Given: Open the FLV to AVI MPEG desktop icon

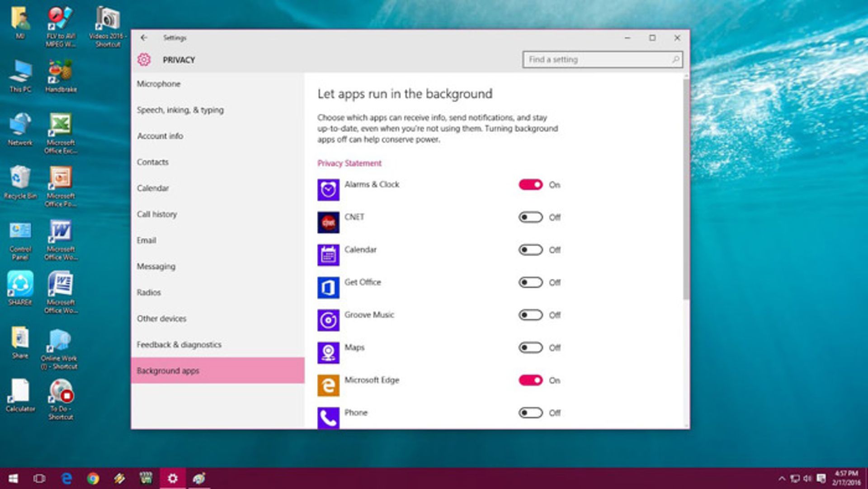Looking at the screenshot, I should point(61,27).
